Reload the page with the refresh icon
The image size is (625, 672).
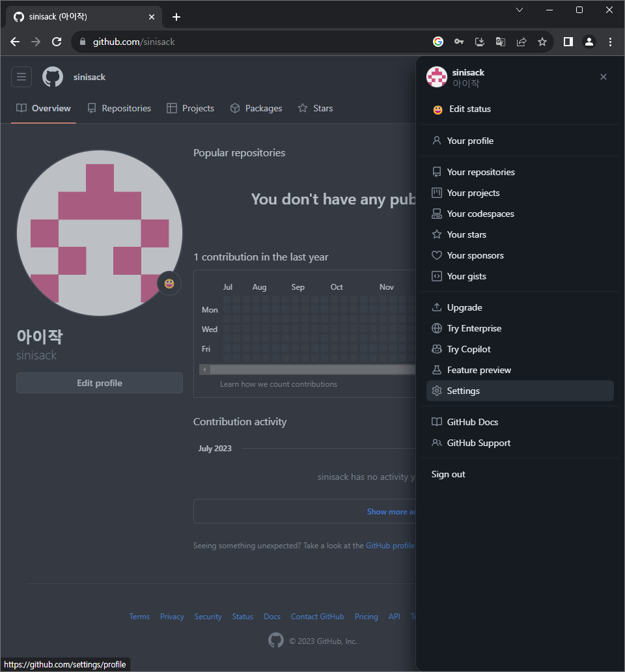[57, 42]
